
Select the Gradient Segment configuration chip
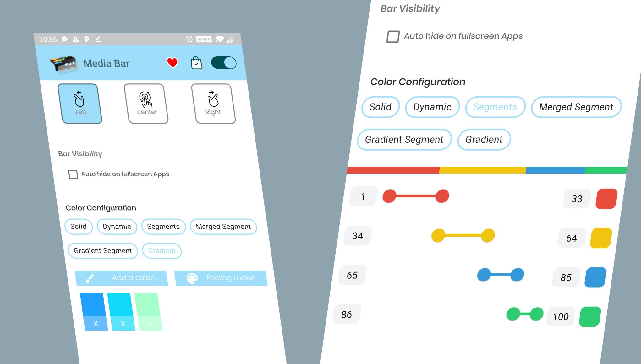102,251
